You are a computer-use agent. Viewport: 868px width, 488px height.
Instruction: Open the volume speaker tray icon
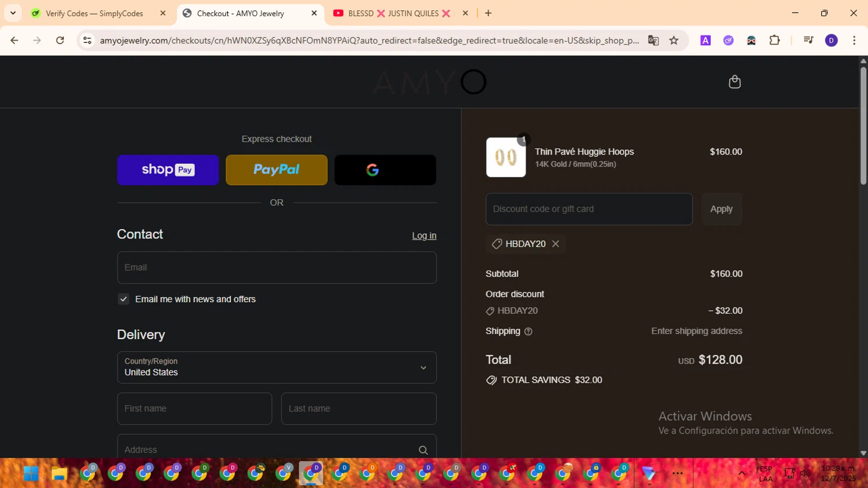(x=806, y=474)
